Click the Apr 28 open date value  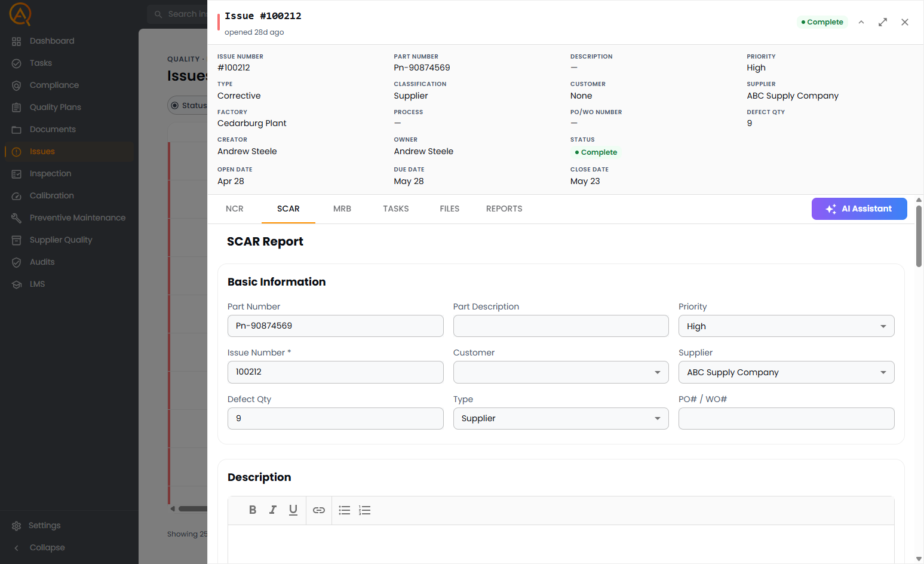[x=231, y=181]
